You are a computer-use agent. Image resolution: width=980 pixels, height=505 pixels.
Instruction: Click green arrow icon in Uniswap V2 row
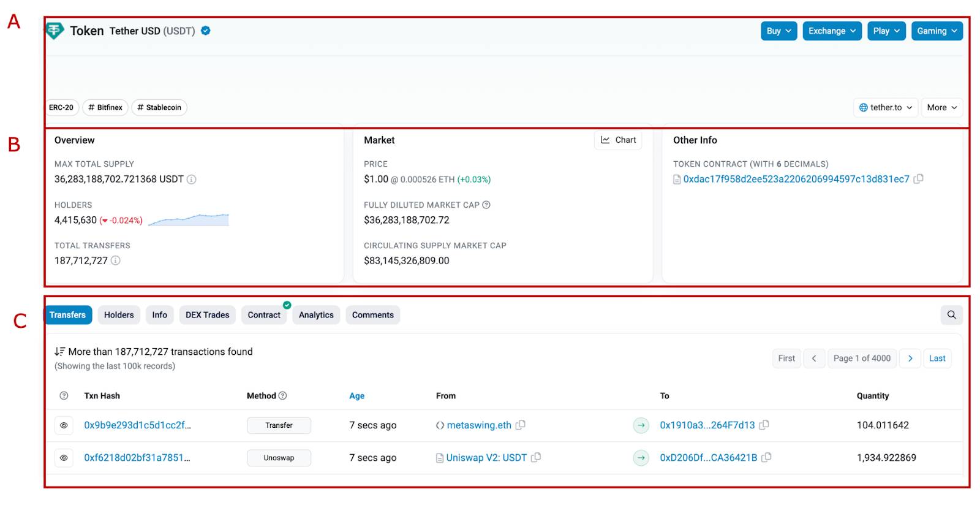pos(641,458)
